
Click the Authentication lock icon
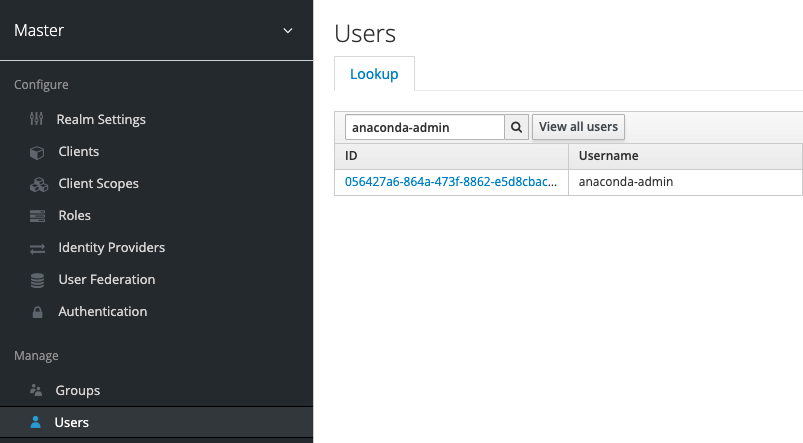click(x=37, y=312)
